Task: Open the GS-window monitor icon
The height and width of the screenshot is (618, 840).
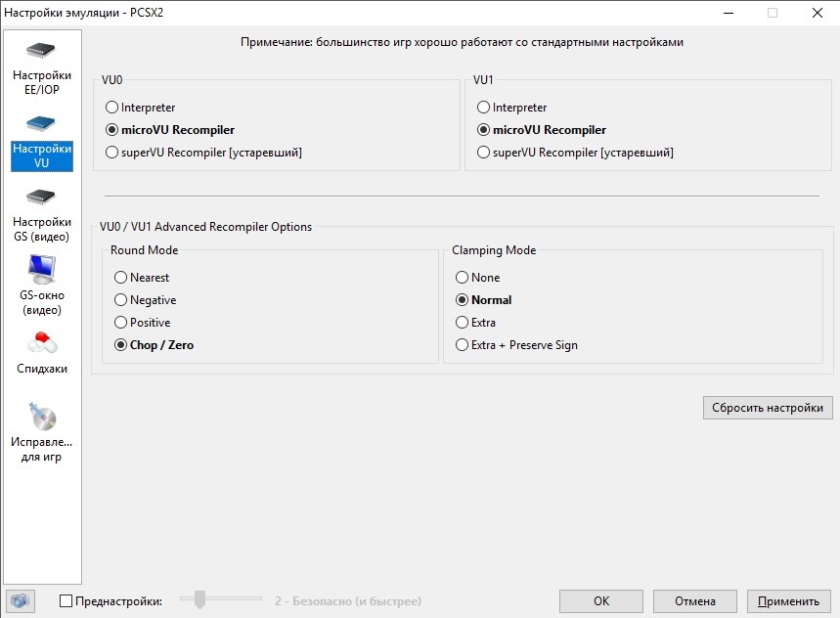Action: (x=41, y=268)
